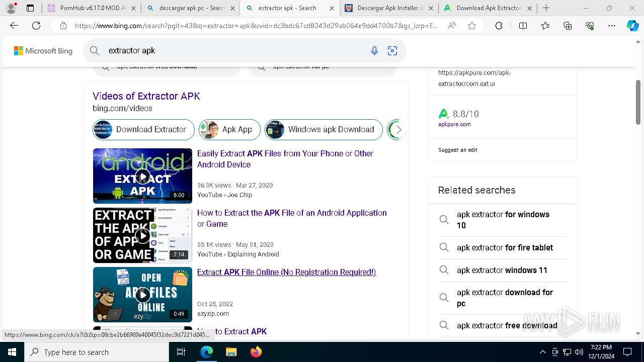Play Extract the APK of App thumbnail
The height and width of the screenshot is (362, 644).
[x=142, y=235]
